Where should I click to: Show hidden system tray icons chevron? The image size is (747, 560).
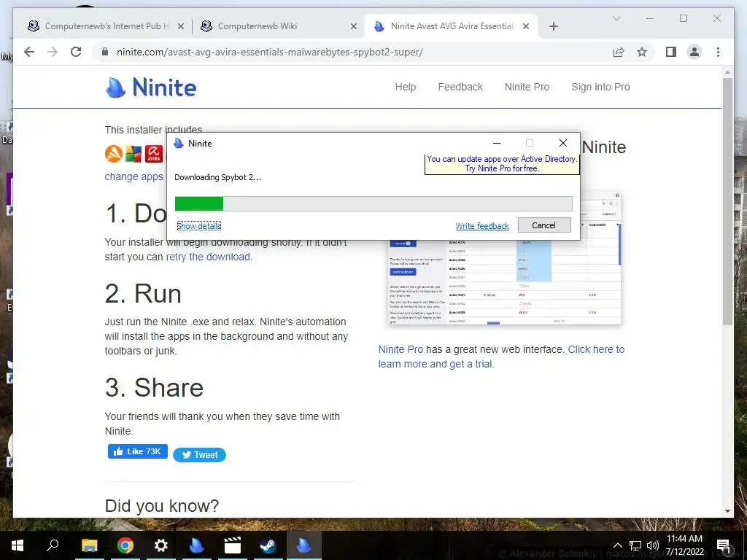pos(617,545)
